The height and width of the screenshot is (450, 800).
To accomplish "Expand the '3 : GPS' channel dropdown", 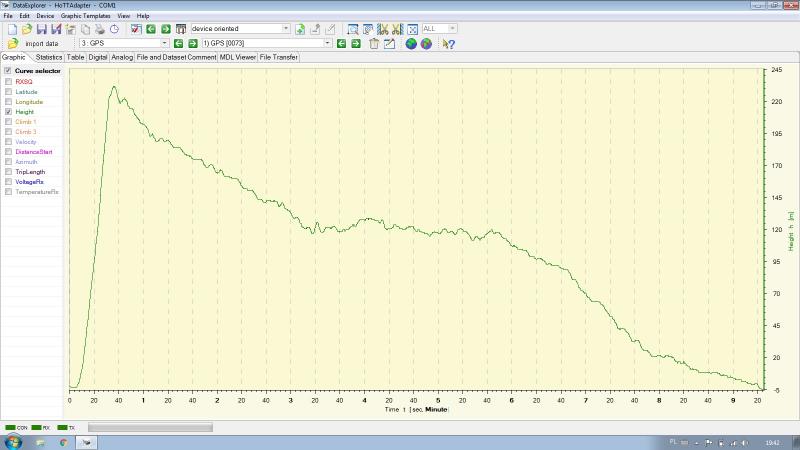I will coord(164,44).
